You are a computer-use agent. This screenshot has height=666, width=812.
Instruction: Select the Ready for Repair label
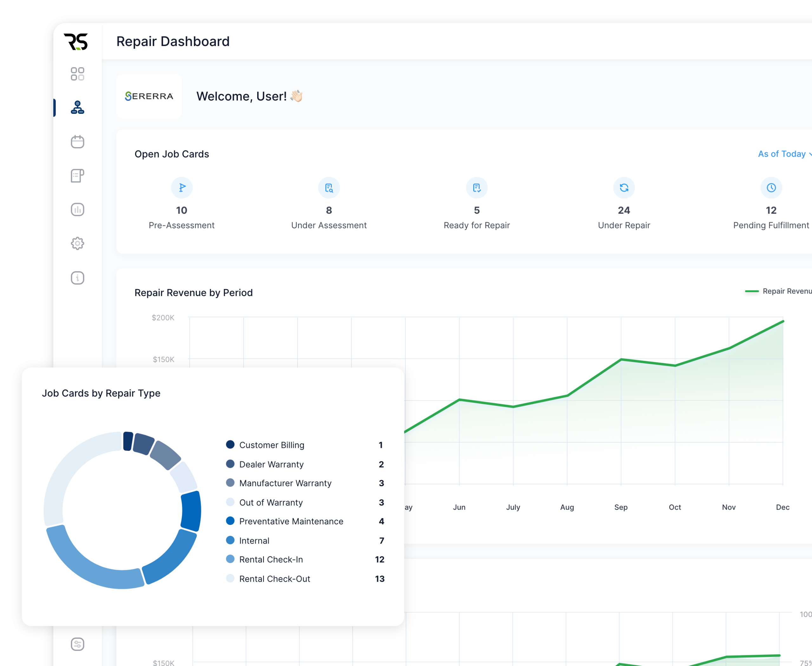477,225
